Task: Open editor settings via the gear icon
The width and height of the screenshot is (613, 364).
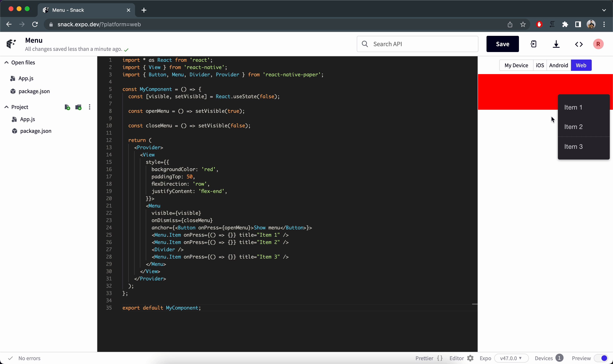Action: [470, 358]
